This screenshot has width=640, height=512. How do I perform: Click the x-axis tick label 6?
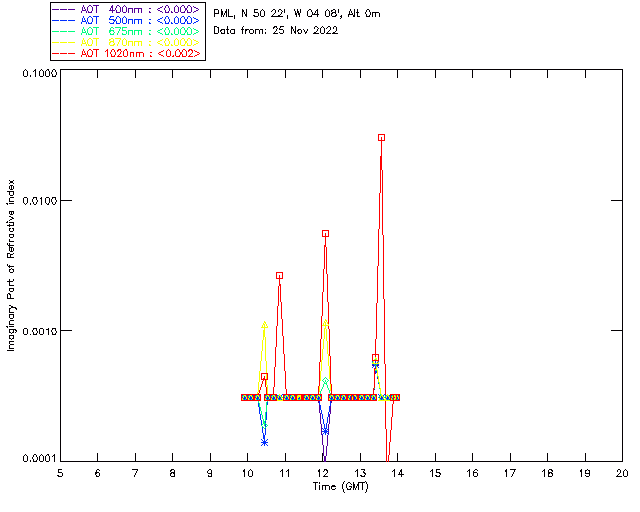98,473
